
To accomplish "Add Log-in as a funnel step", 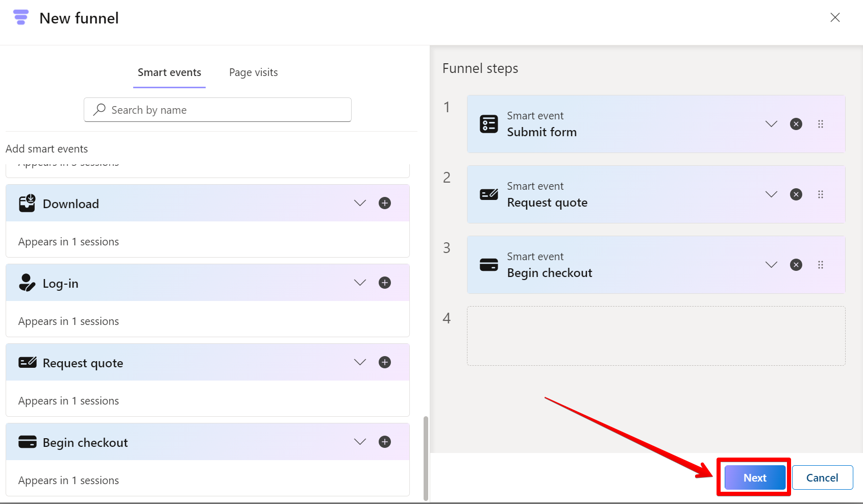I will tap(385, 282).
